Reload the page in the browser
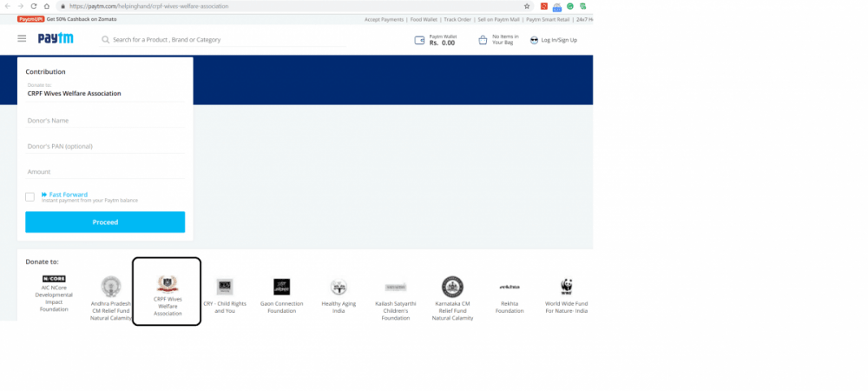This screenshot has height=391, width=868. (x=34, y=6)
